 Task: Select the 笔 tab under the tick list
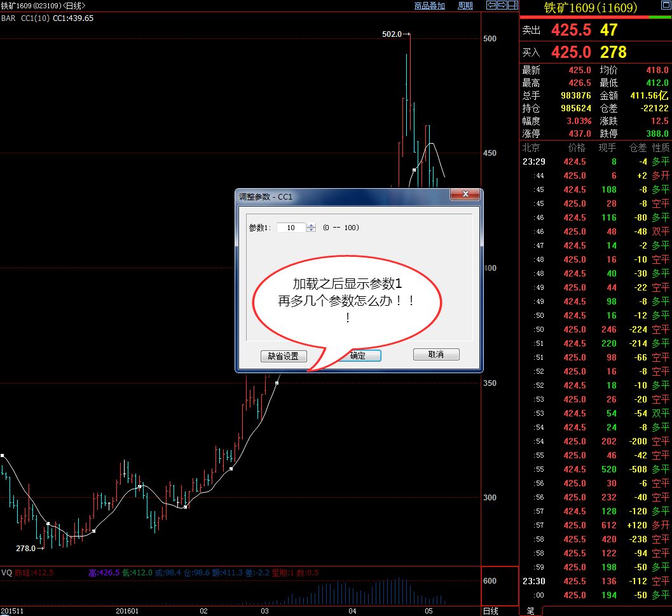tap(530, 610)
